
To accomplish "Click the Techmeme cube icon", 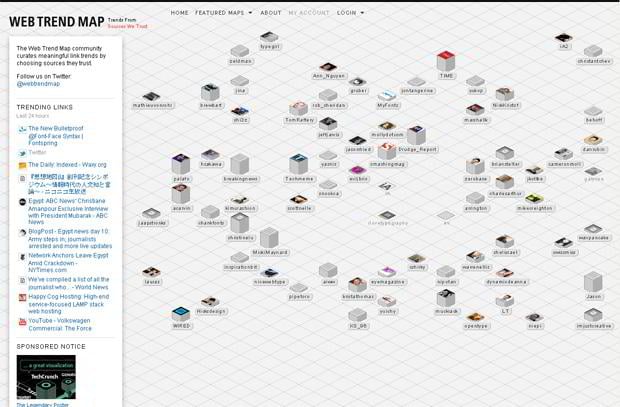I will (x=298, y=164).
